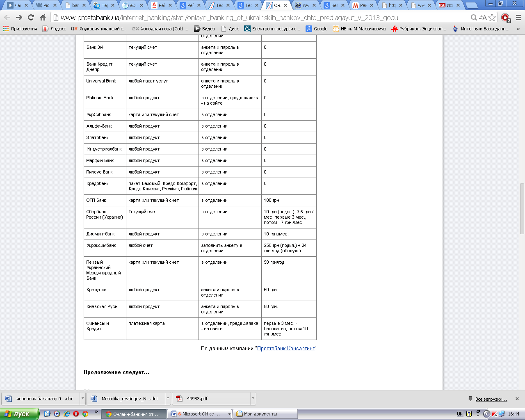525x420 pixels.
Task: Open the НБ ім. М.Максимовича bookmark
Action: (359, 29)
